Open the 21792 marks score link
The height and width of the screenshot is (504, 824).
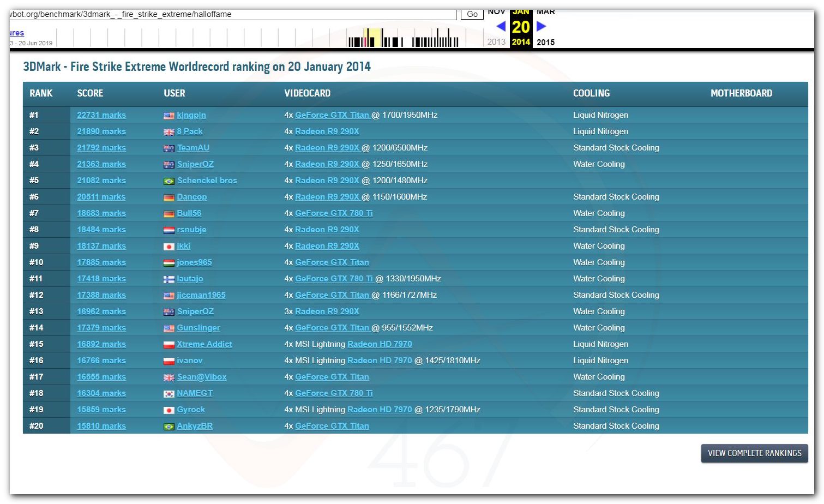(101, 148)
